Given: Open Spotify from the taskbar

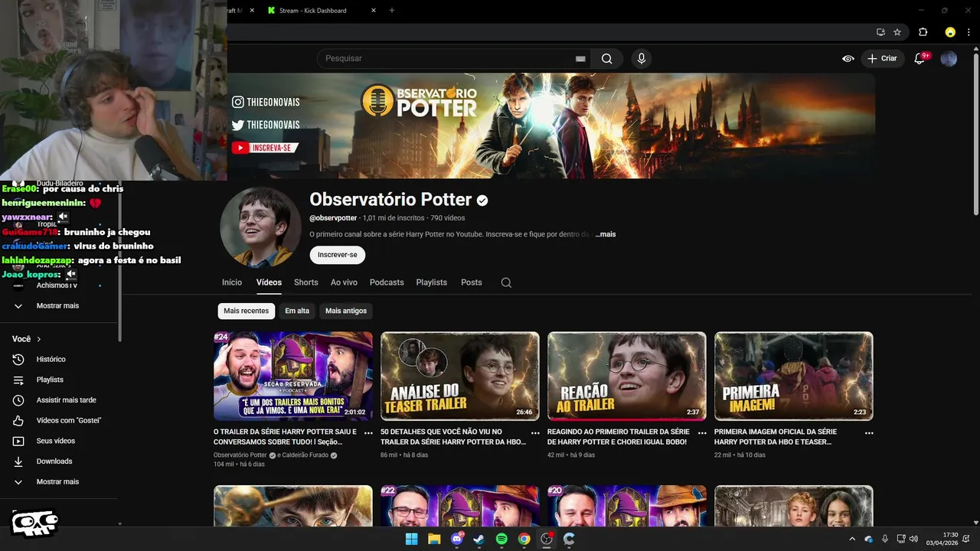Looking at the screenshot, I should [501, 539].
